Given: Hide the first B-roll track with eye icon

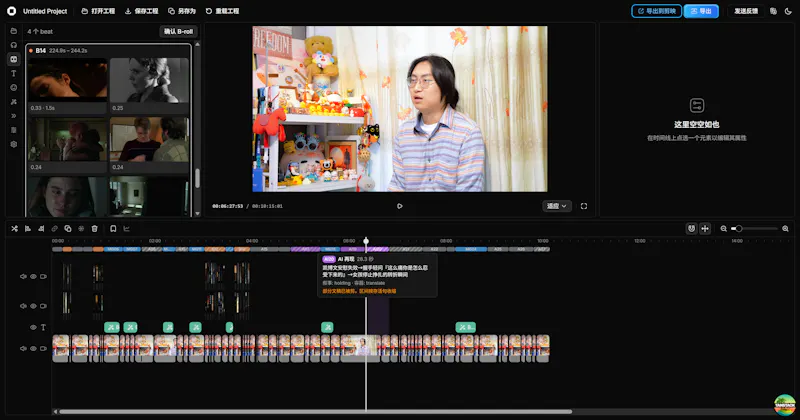Looking at the screenshot, I should pyautogui.click(x=33, y=276).
